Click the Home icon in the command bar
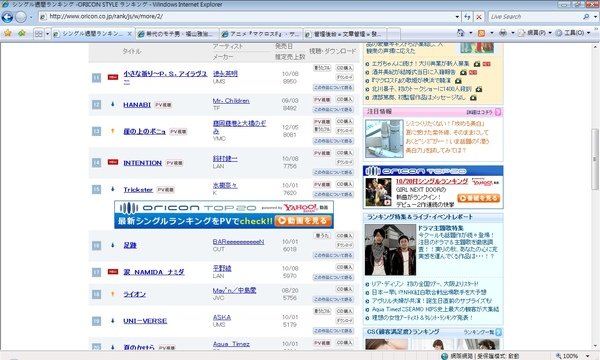600x360 pixels. point(461,33)
